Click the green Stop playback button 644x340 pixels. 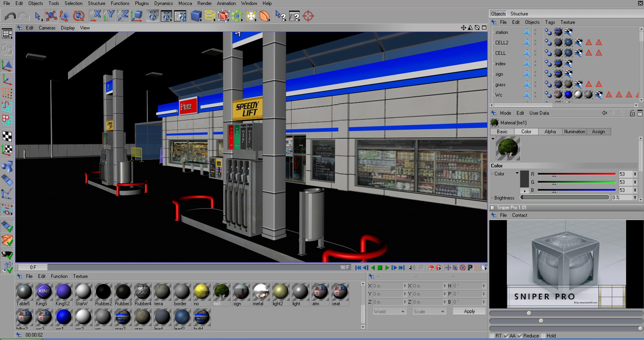[x=380, y=268]
